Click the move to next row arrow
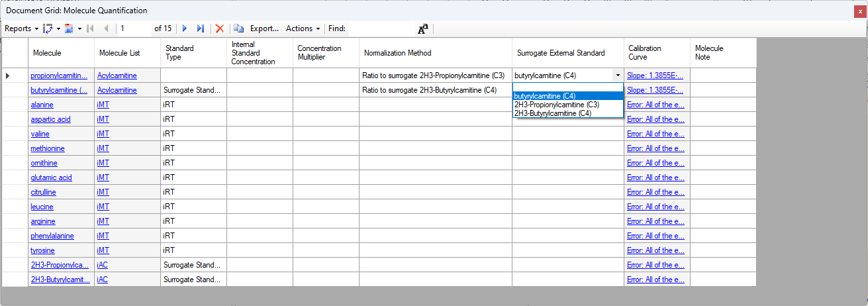 [185, 28]
